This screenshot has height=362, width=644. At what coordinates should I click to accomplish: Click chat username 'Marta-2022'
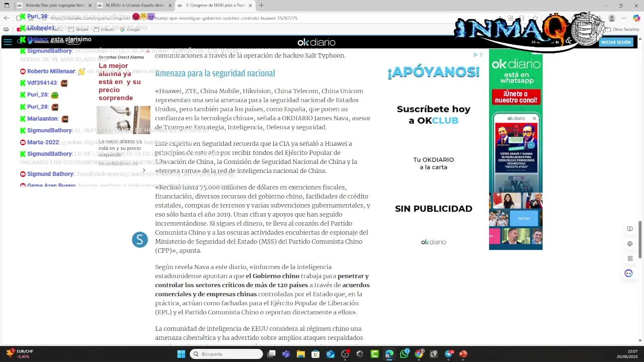click(43, 142)
